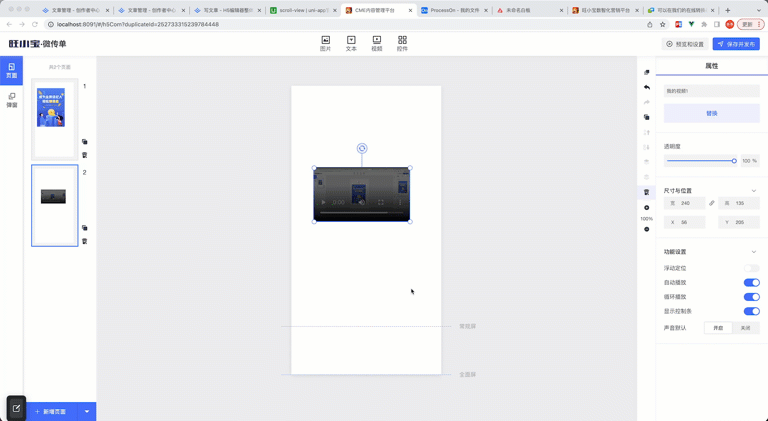Select the 属性 panel tab
768x421 pixels.
(x=712, y=66)
